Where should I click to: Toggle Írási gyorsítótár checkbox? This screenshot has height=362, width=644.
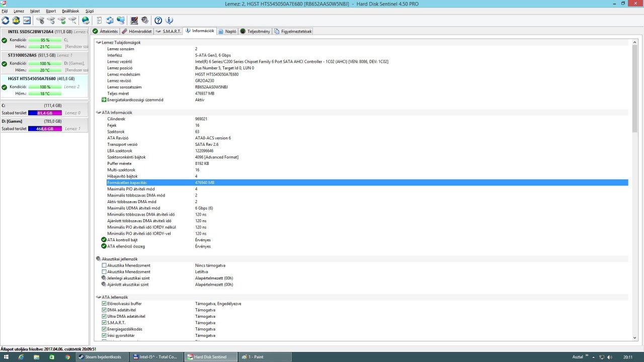104,335
